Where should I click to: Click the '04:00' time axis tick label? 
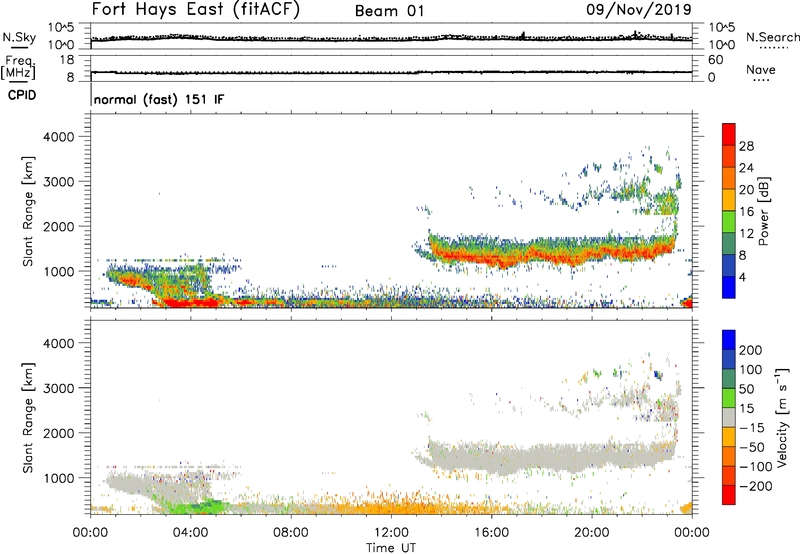[x=191, y=533]
